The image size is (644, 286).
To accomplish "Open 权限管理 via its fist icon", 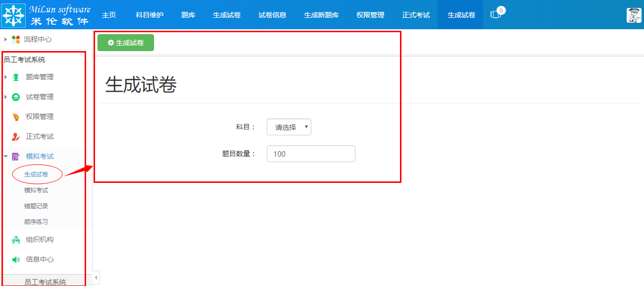I will coord(16,116).
